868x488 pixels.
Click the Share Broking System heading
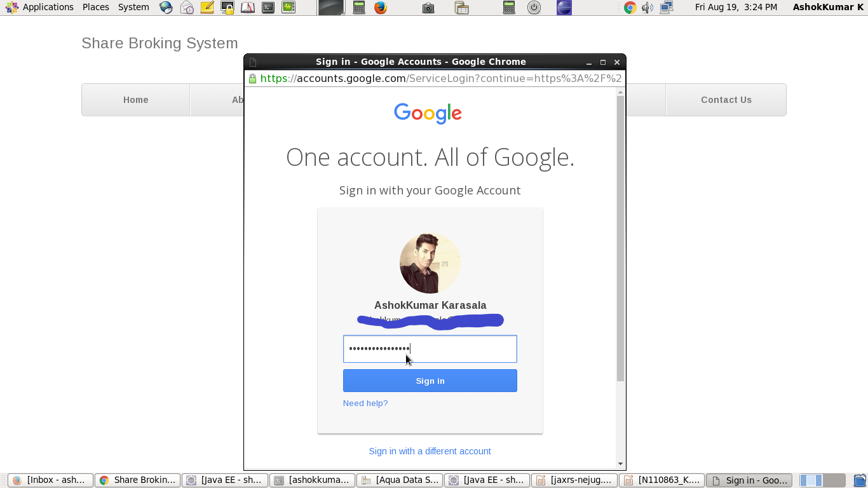point(159,43)
